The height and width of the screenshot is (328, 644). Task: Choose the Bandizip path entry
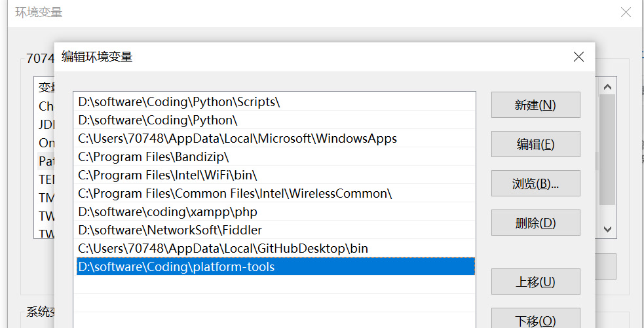pyautogui.click(x=153, y=157)
